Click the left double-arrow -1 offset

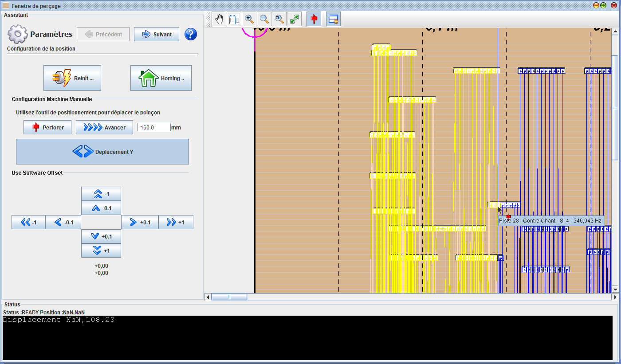pyautogui.click(x=28, y=222)
